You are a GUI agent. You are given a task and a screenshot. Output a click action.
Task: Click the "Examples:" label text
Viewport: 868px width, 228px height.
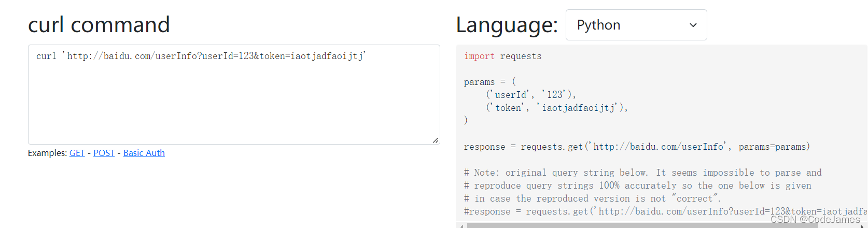[x=47, y=153]
